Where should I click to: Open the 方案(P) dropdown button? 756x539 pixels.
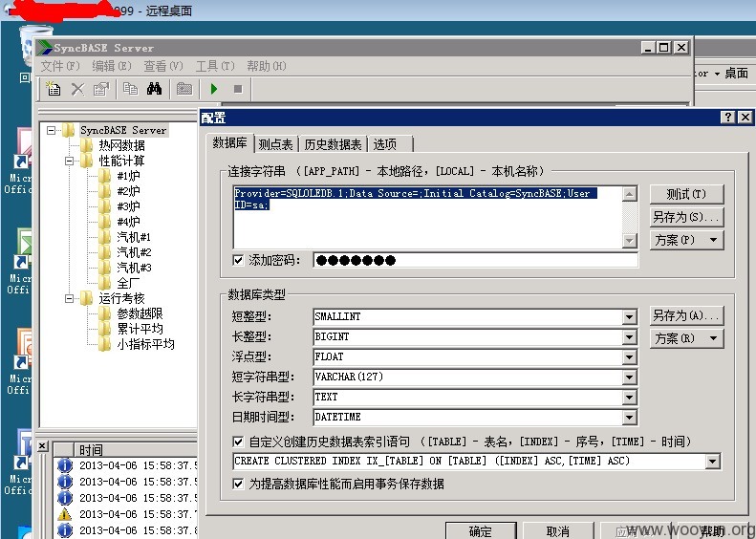coord(686,240)
